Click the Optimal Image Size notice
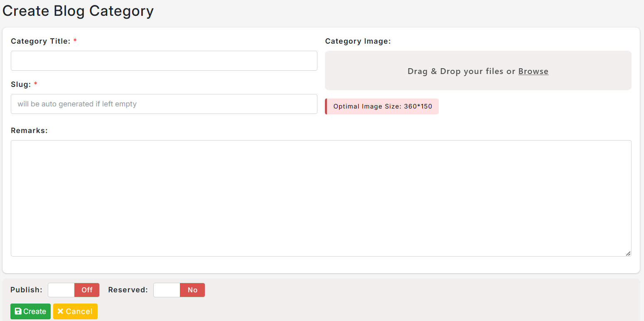 (x=382, y=106)
